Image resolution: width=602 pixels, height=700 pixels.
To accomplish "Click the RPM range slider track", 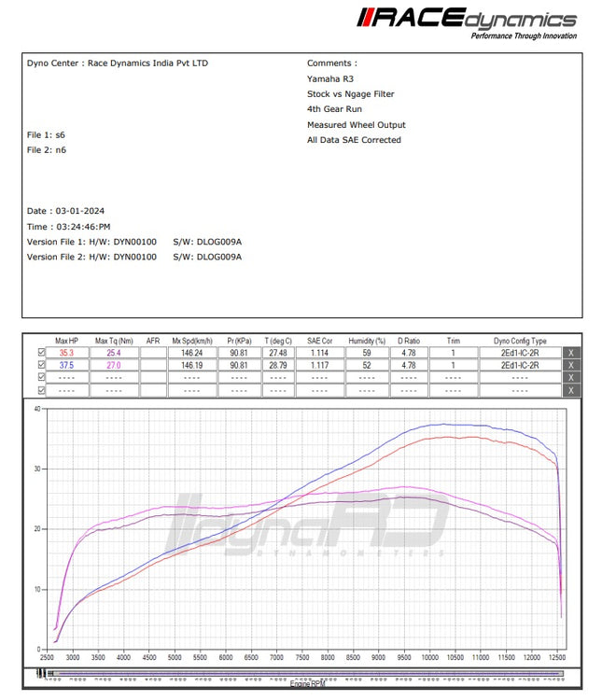I will [x=306, y=673].
